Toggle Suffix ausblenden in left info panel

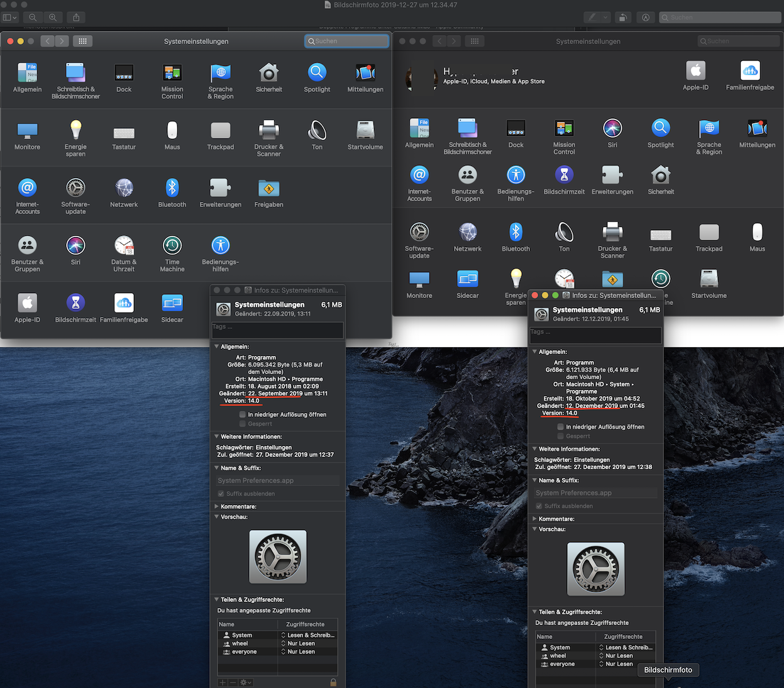221,494
